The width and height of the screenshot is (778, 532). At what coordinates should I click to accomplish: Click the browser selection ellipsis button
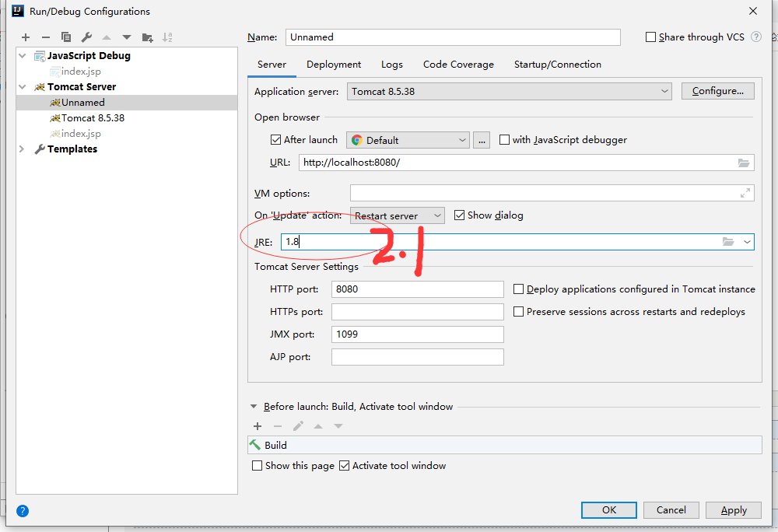pos(482,140)
